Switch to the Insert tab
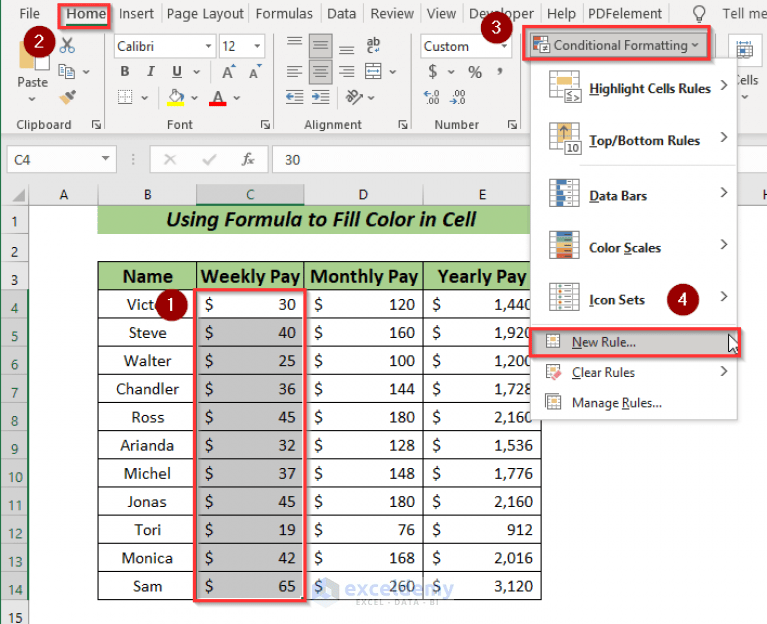 click(136, 13)
